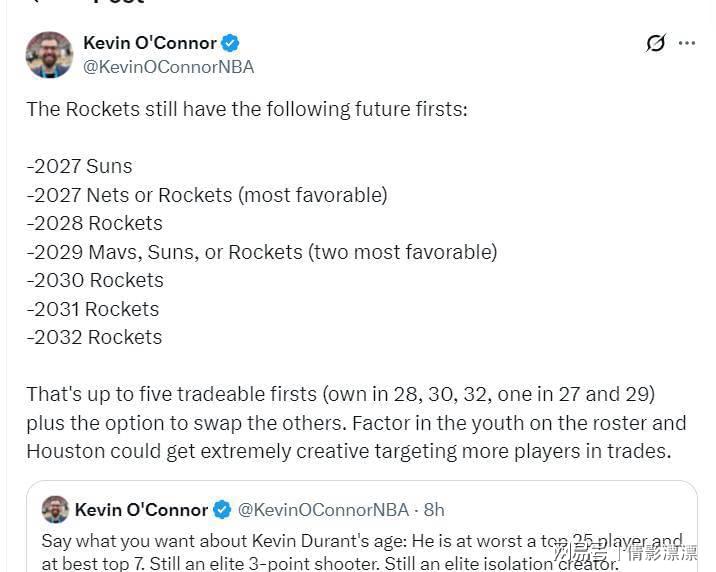Click the cropped Post header title
The image size is (716, 572).
[119, 2]
